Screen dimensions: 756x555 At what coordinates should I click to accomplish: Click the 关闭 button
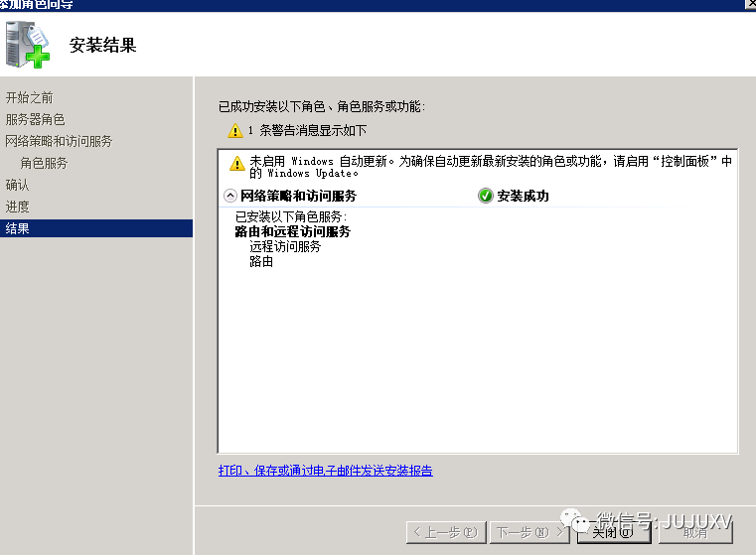(x=614, y=532)
